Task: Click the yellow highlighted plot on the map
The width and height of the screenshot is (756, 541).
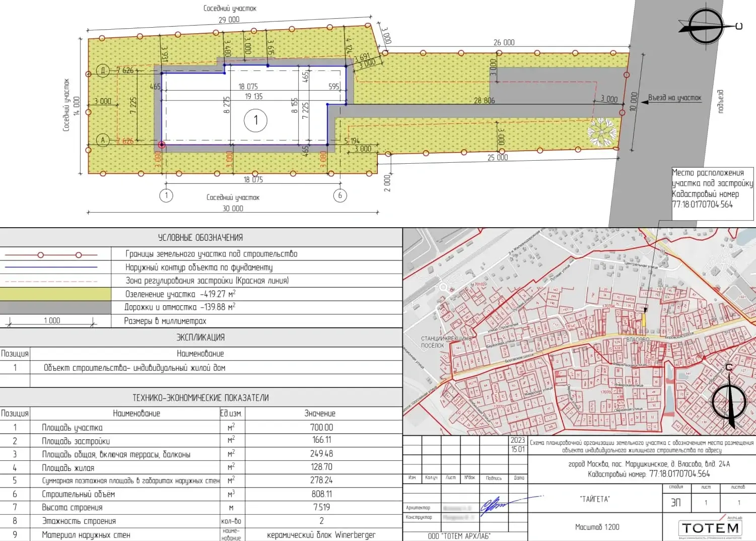Action: pos(643,319)
